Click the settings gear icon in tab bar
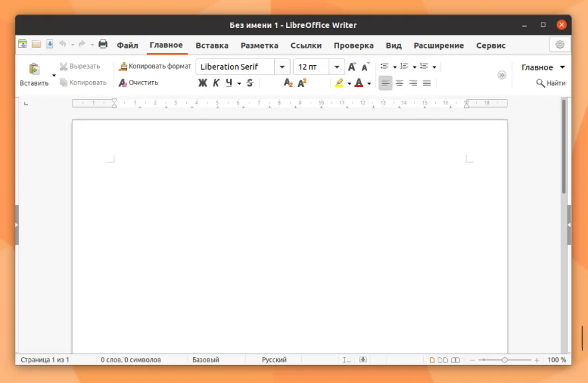This screenshot has height=383, width=588. click(x=560, y=45)
